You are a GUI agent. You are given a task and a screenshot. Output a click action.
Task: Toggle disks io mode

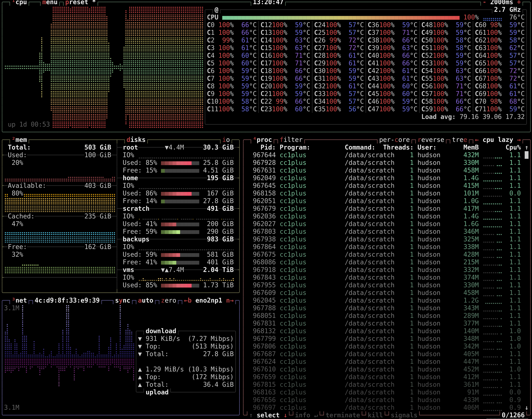(226, 140)
